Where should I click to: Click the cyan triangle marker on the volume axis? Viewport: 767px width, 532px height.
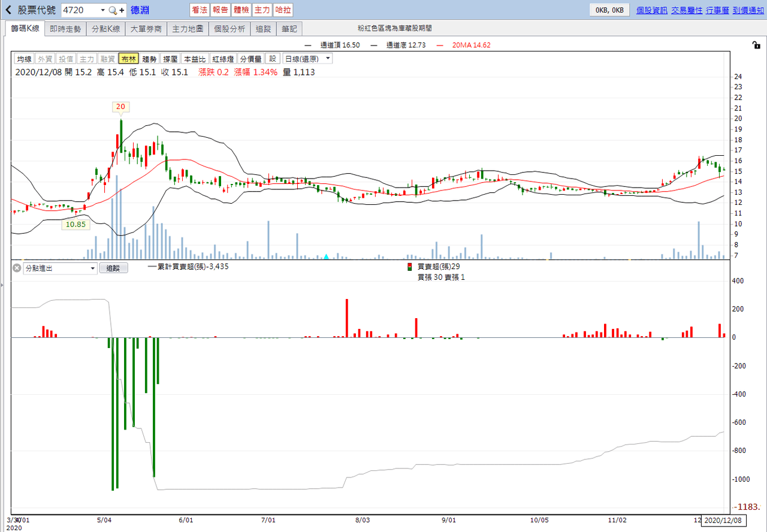point(326,256)
